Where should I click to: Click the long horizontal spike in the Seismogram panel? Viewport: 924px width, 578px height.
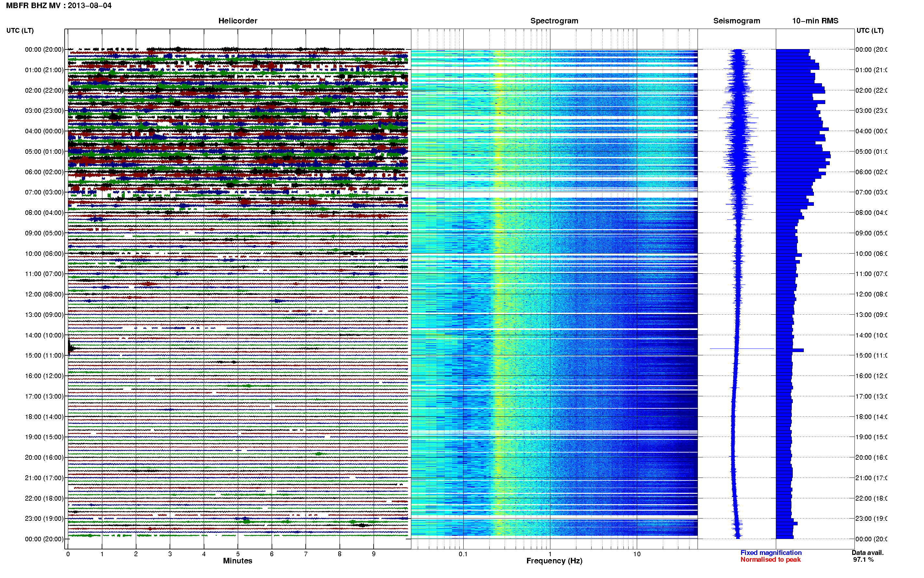point(742,348)
